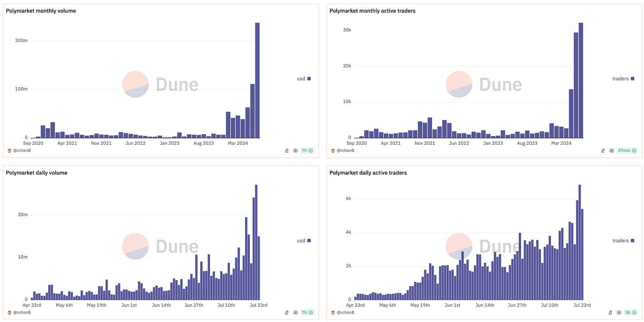
Task: Toggle traders legend series on daily active traders chart
Action: 623,241
